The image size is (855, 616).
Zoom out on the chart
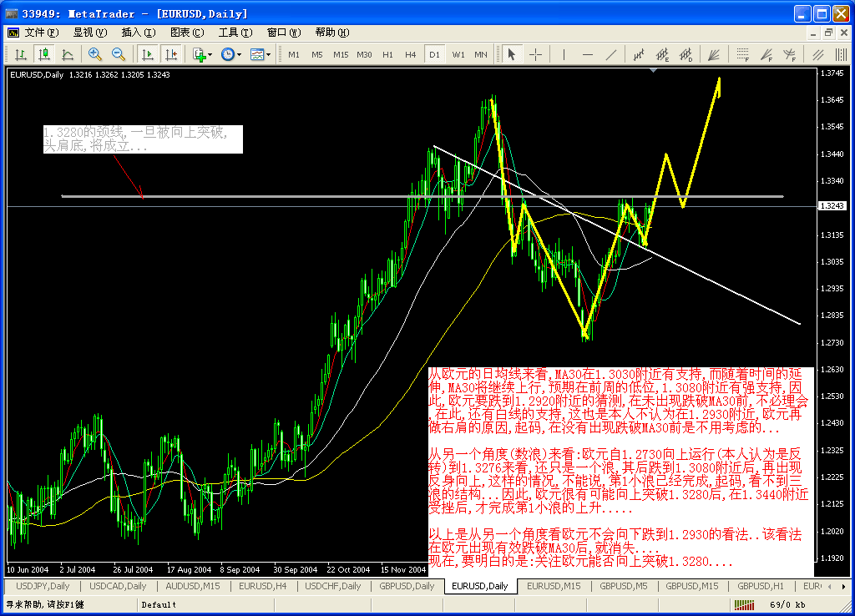[x=119, y=54]
